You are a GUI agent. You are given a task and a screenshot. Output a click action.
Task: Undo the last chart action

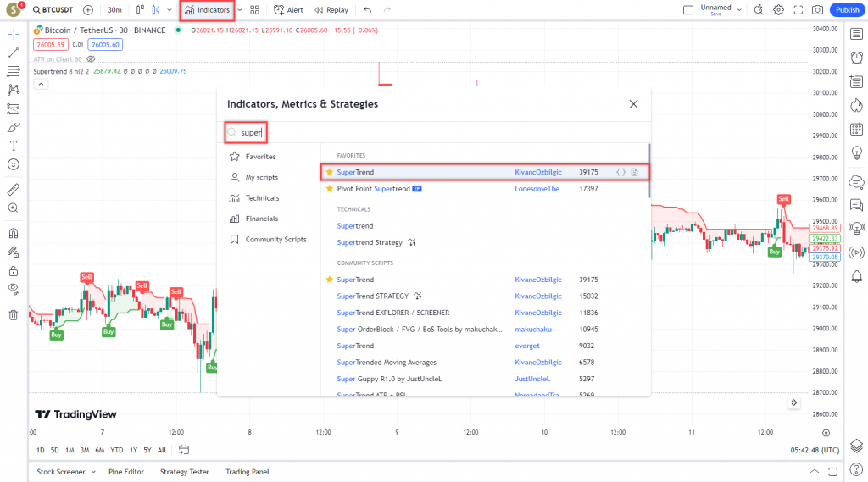click(x=368, y=10)
